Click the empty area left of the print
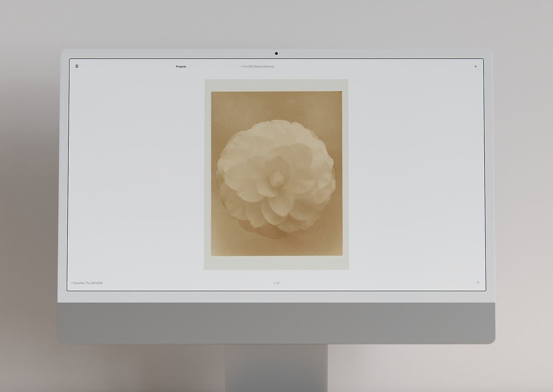This screenshot has height=392, width=553. 138,176
